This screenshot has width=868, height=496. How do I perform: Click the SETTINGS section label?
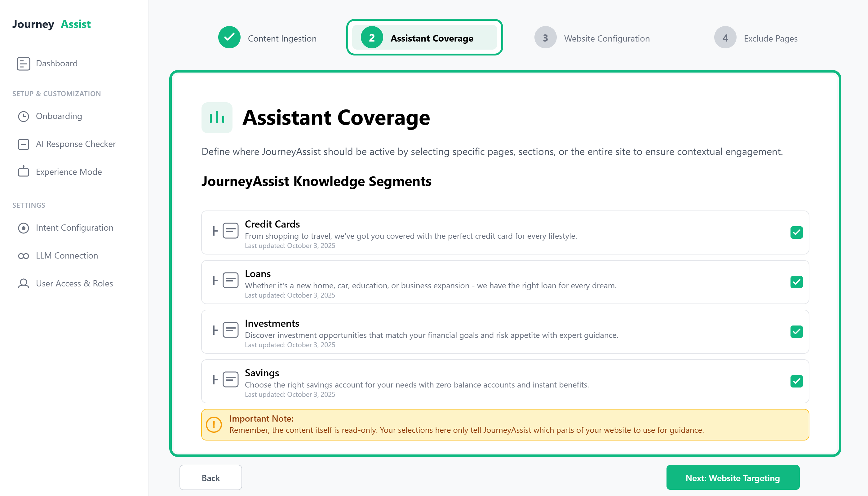[29, 206]
